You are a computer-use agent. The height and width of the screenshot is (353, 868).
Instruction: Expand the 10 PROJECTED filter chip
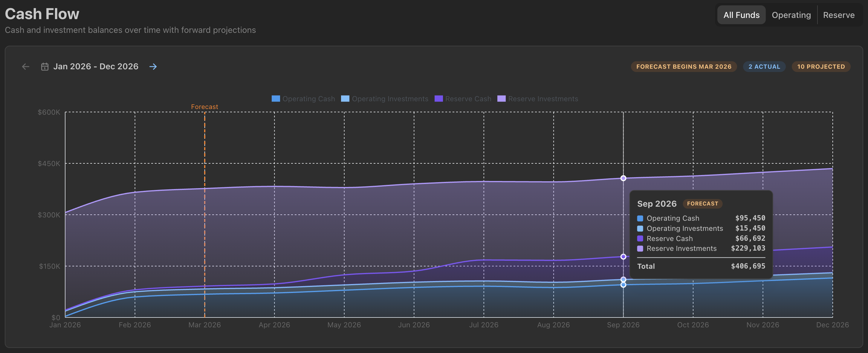point(821,66)
